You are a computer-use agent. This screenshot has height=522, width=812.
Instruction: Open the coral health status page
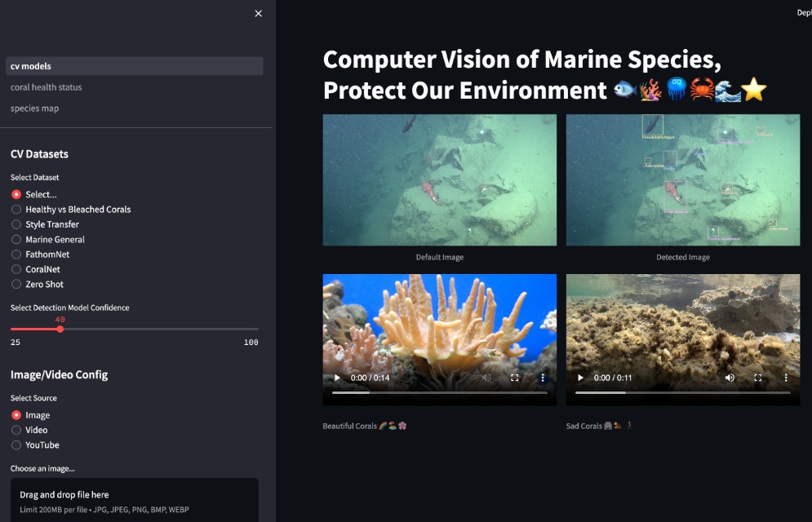(47, 87)
